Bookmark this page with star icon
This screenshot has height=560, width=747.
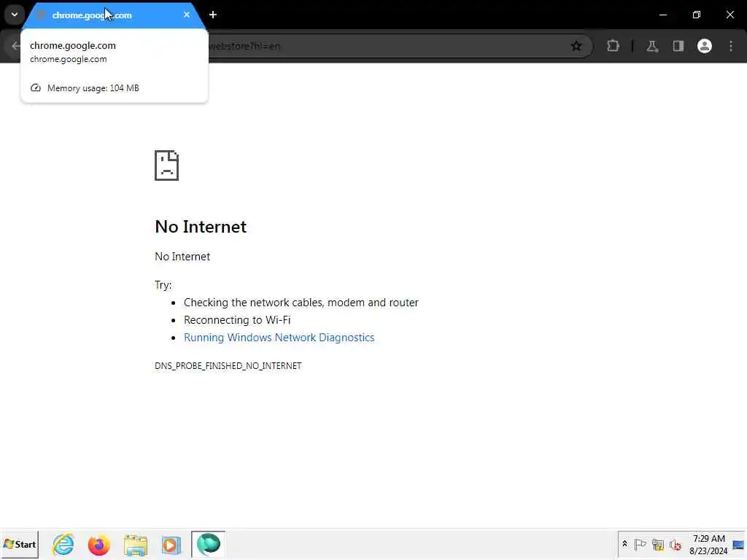(x=576, y=46)
